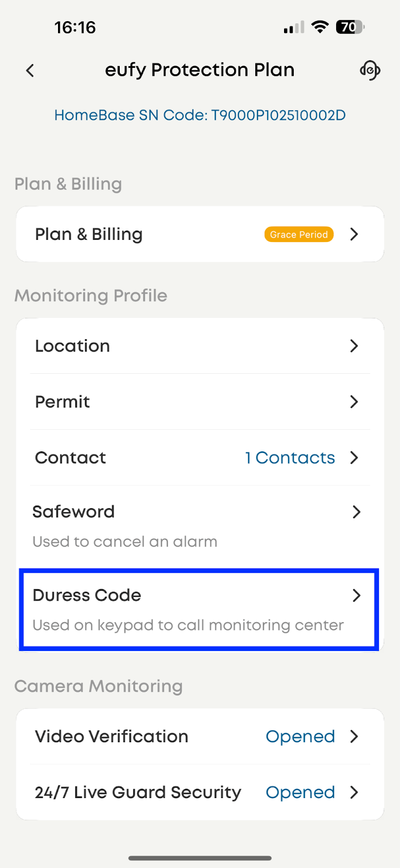400x868 pixels.
Task: Tap the Wi-Fi status icon
Action: coord(320,27)
